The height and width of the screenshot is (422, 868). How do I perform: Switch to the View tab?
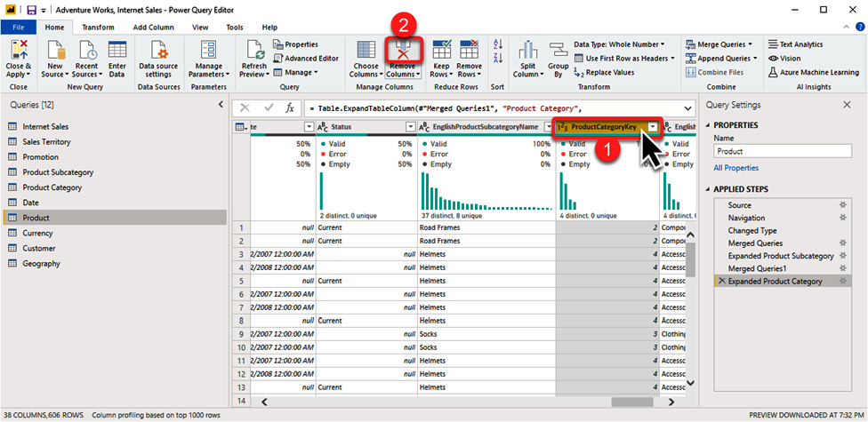click(x=200, y=28)
